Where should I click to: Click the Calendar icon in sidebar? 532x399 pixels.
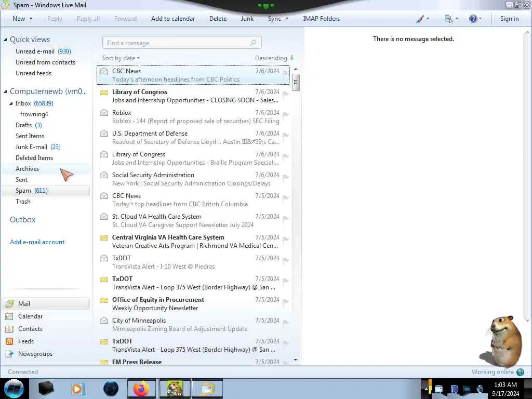click(x=9, y=316)
